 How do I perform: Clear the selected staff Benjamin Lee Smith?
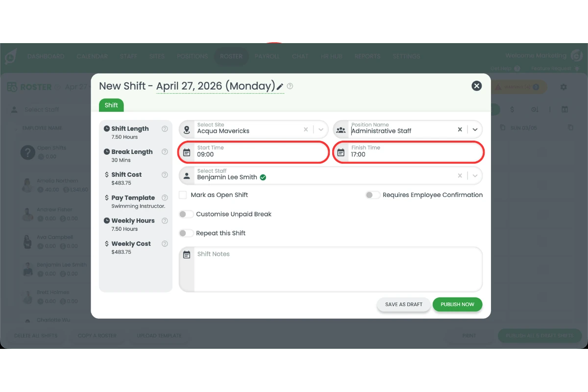(460, 175)
